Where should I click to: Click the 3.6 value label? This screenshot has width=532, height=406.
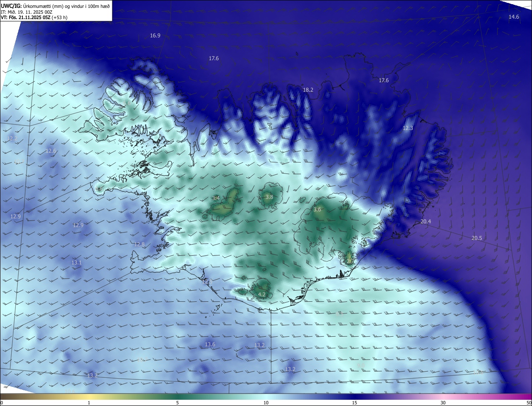coord(317,210)
